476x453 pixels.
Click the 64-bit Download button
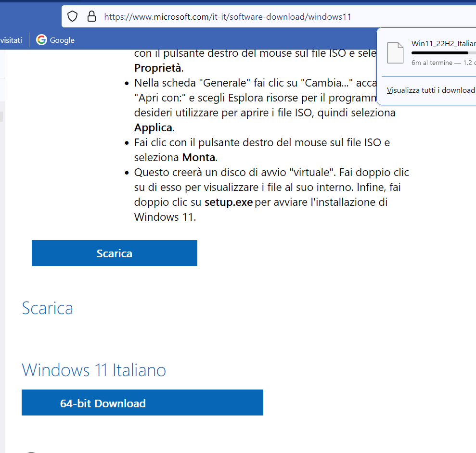pos(142,403)
